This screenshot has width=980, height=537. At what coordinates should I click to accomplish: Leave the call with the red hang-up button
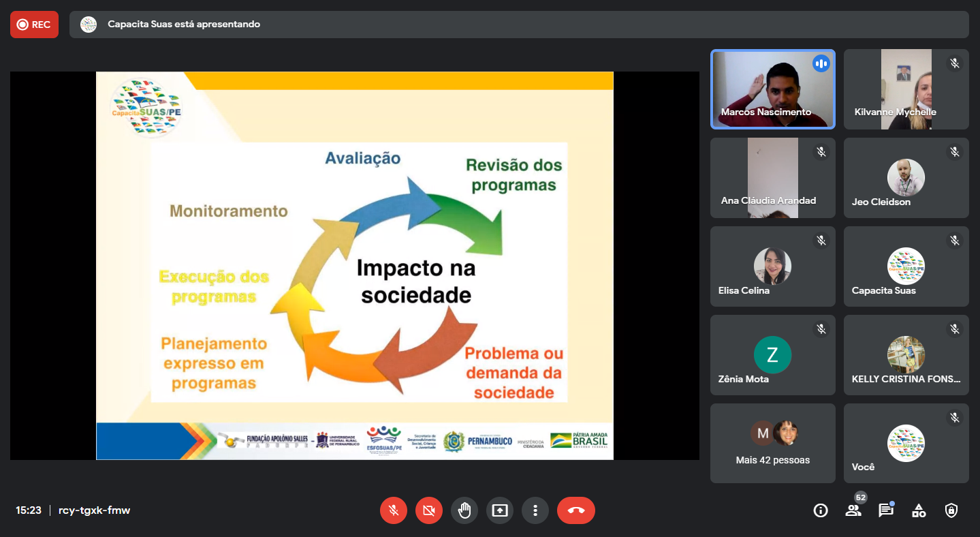575,510
